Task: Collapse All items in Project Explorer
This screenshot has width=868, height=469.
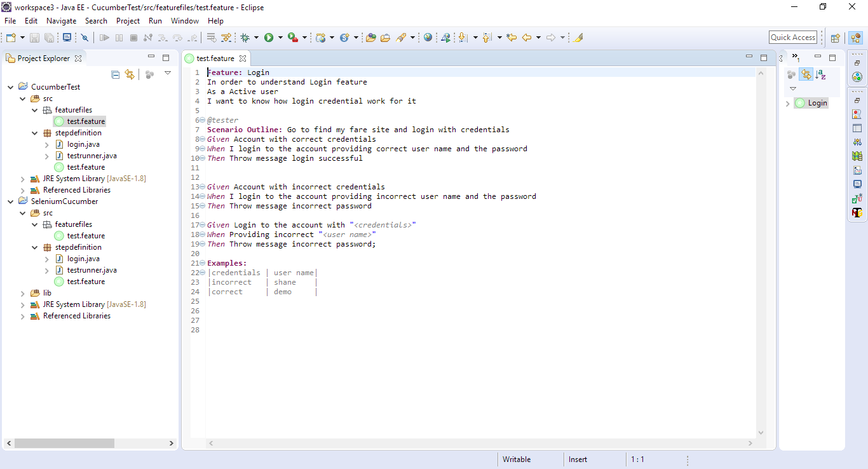Action: 115,74
